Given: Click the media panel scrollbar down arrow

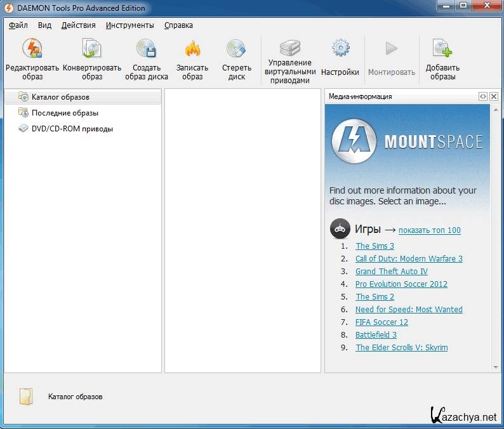Looking at the screenshot, I should point(494,367).
